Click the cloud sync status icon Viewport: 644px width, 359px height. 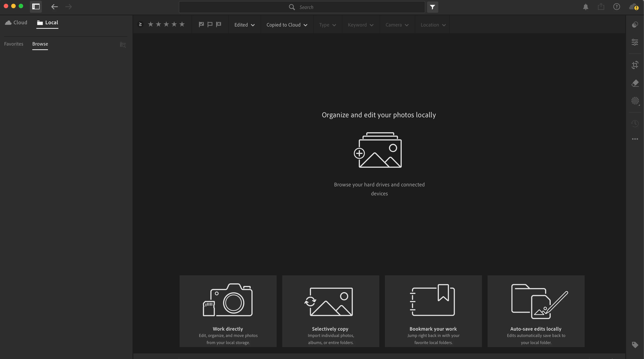633,7
